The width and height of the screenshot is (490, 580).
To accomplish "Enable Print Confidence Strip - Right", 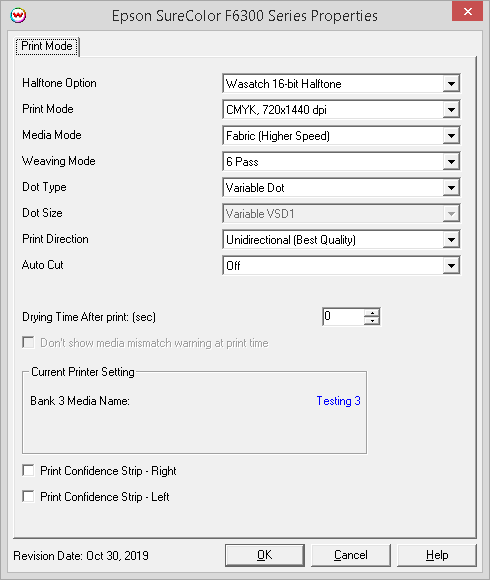I will click(28, 471).
